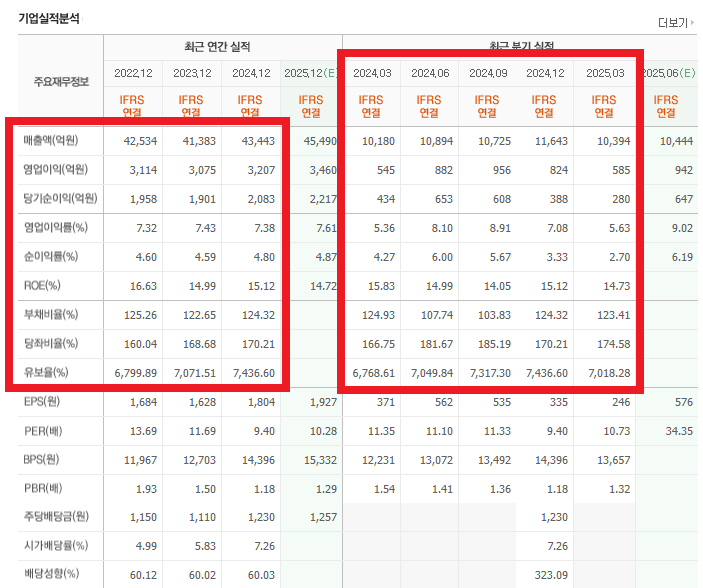Image resolution: width=703 pixels, height=588 pixels.
Task: Click estimated operating margin 9.02
Action: pos(682,228)
